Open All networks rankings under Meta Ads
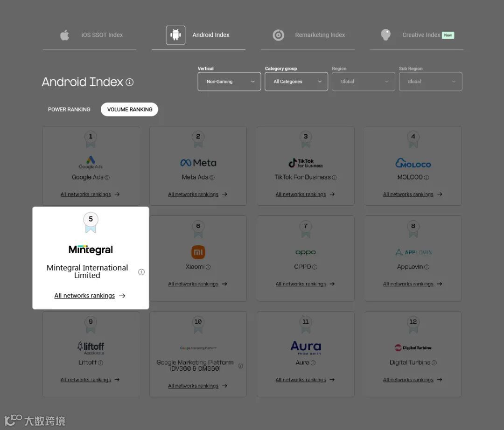The height and width of the screenshot is (430, 504). [197, 194]
